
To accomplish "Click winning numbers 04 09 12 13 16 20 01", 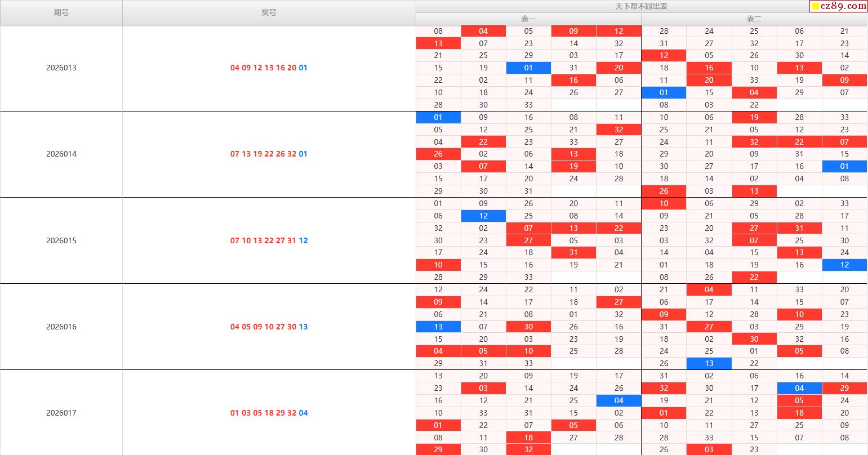I will click(x=269, y=68).
